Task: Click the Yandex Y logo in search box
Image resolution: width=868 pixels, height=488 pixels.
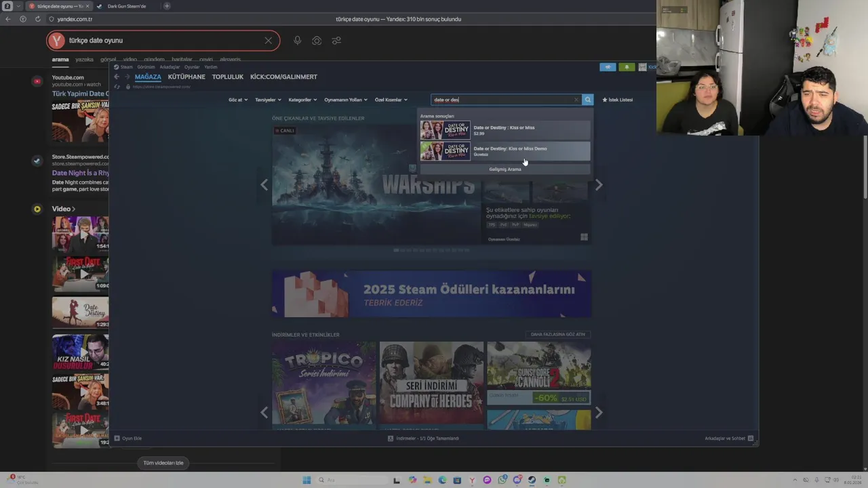Action: 56,41
